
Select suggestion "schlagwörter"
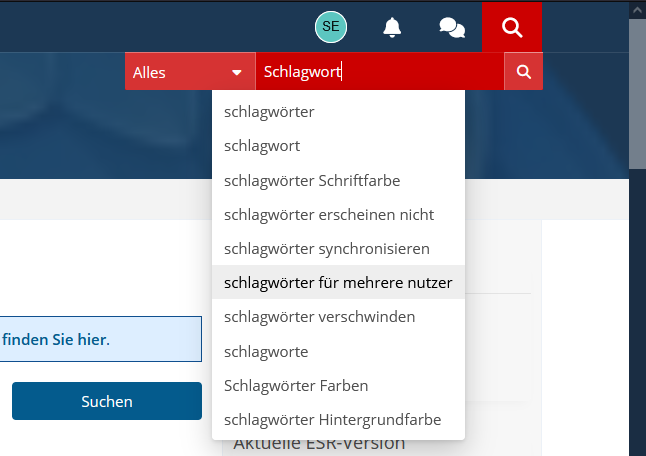tap(270, 112)
